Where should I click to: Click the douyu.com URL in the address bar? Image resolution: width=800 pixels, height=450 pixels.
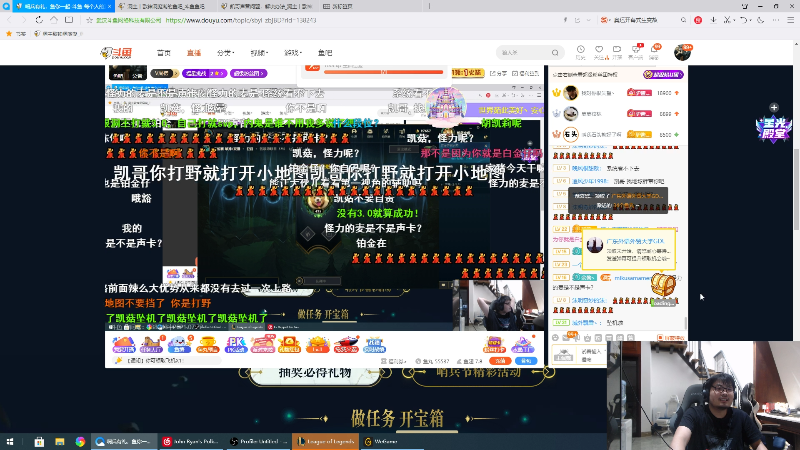click(241, 20)
